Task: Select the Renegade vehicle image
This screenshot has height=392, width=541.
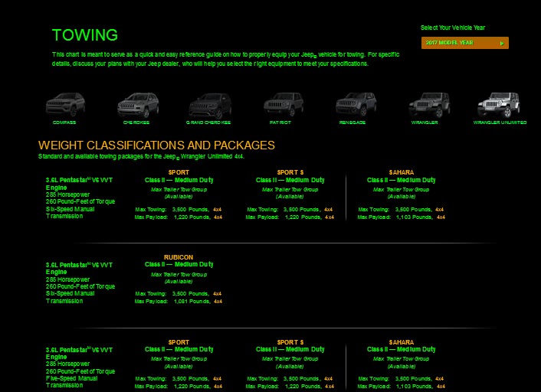Action: click(x=356, y=104)
